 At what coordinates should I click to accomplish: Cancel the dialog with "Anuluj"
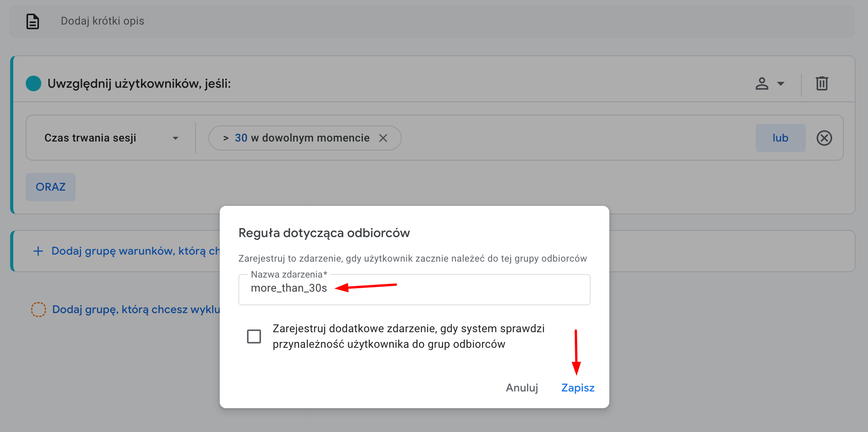pyautogui.click(x=522, y=388)
